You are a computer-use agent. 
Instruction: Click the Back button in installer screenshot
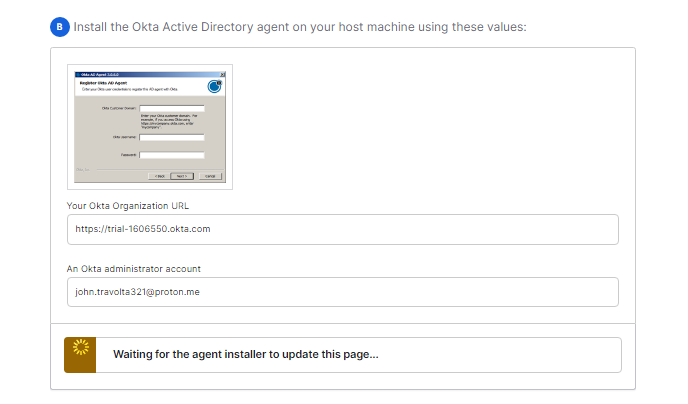coord(158,175)
